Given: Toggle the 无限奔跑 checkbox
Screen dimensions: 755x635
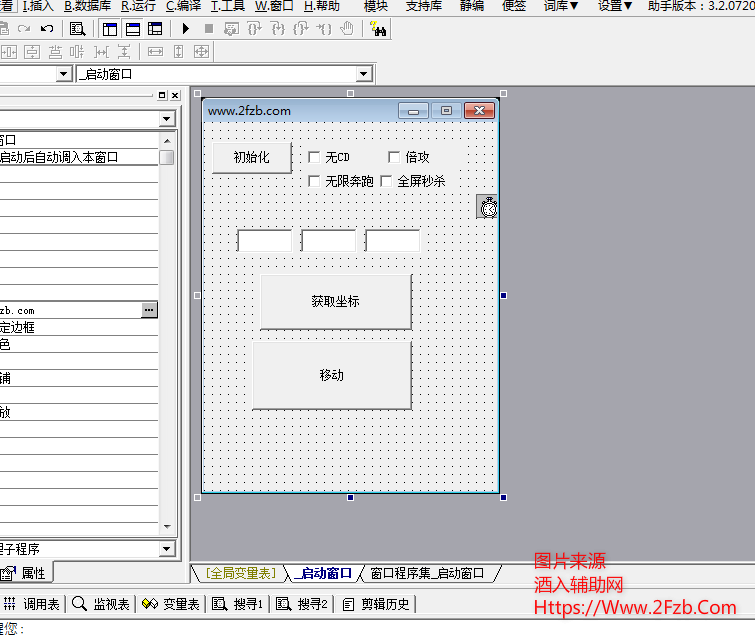Looking at the screenshot, I should (x=314, y=181).
